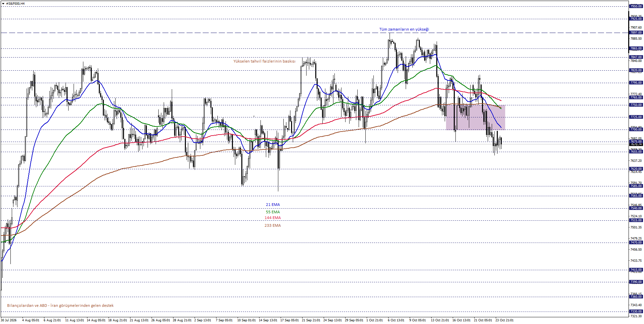Click the 7585.00 price level tag

click(636, 186)
